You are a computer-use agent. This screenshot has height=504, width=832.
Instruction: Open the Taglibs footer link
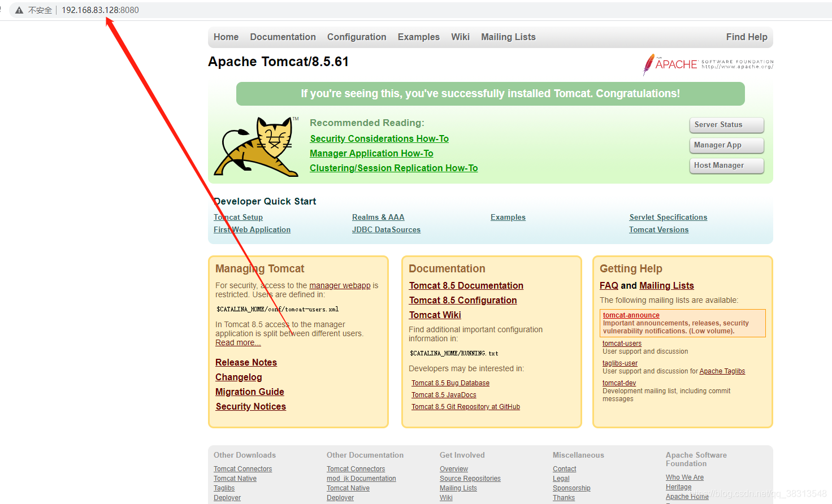(224, 488)
